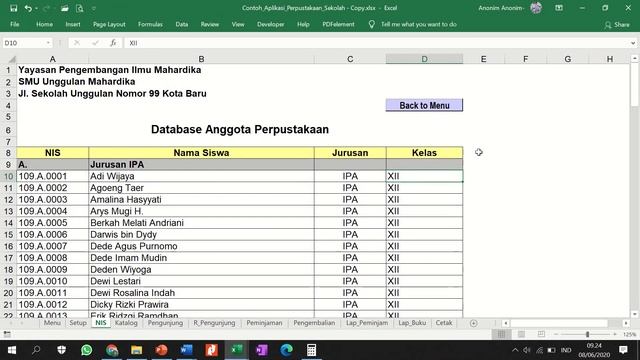Click the zoom slider handle
The height and width of the screenshot is (360, 640).
pyautogui.click(x=588, y=334)
